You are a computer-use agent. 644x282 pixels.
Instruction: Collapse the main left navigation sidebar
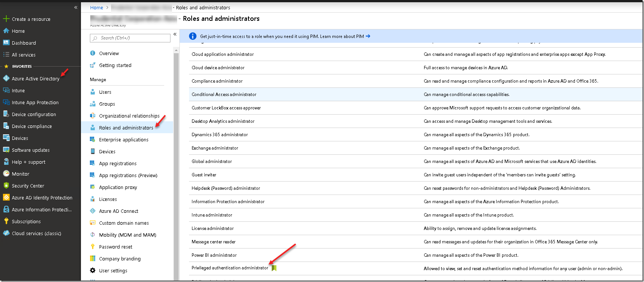click(76, 7)
